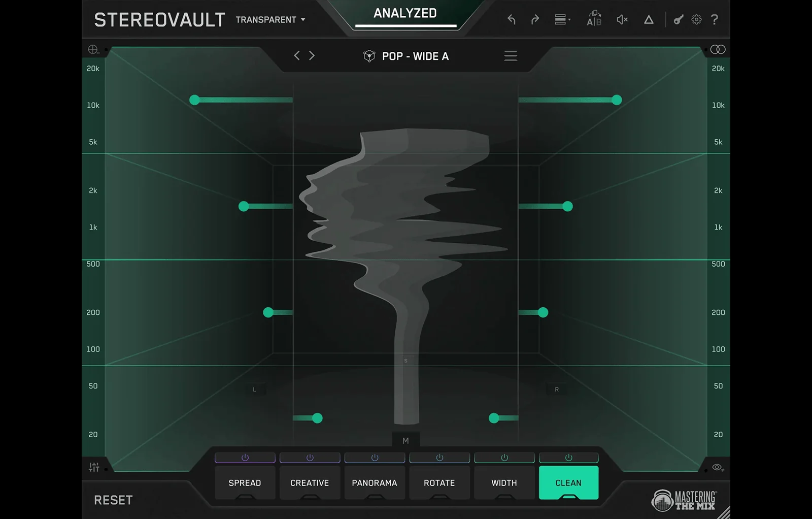812x519 pixels.
Task: Click the S side label
Action: click(405, 361)
